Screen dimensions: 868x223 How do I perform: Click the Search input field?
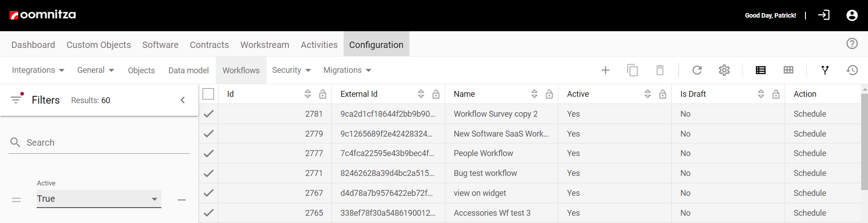pyautogui.click(x=99, y=142)
